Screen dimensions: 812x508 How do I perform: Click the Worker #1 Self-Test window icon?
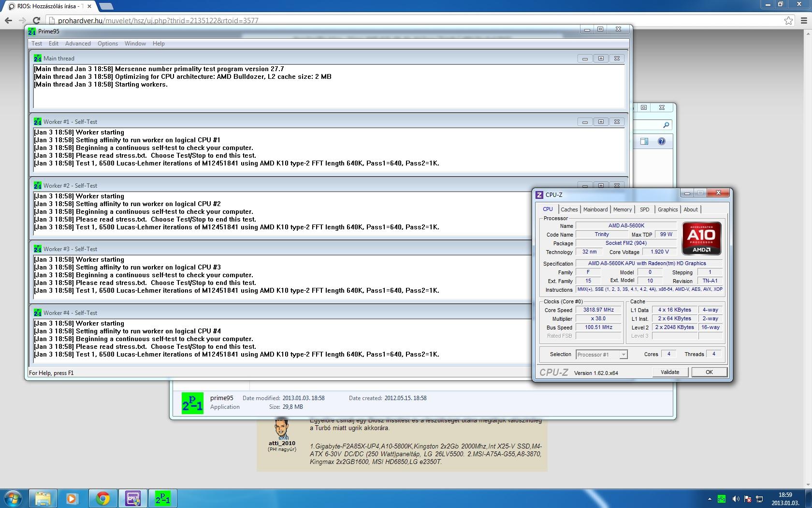tap(38, 121)
